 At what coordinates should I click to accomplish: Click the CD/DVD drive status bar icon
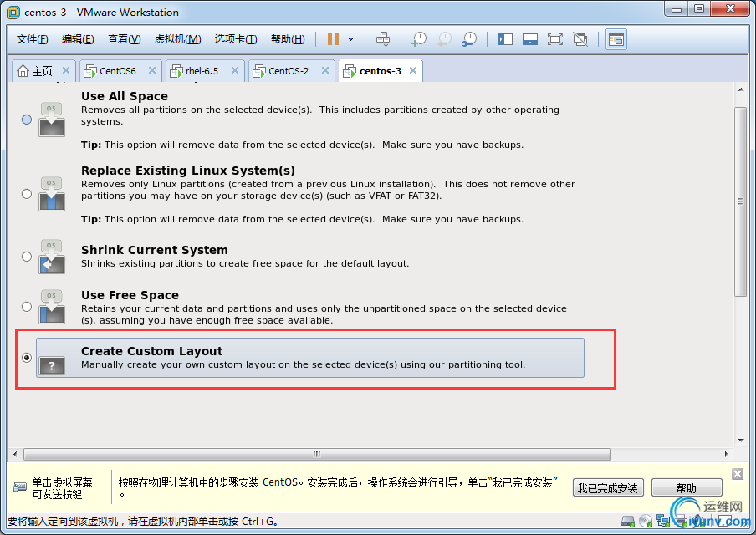click(x=645, y=521)
